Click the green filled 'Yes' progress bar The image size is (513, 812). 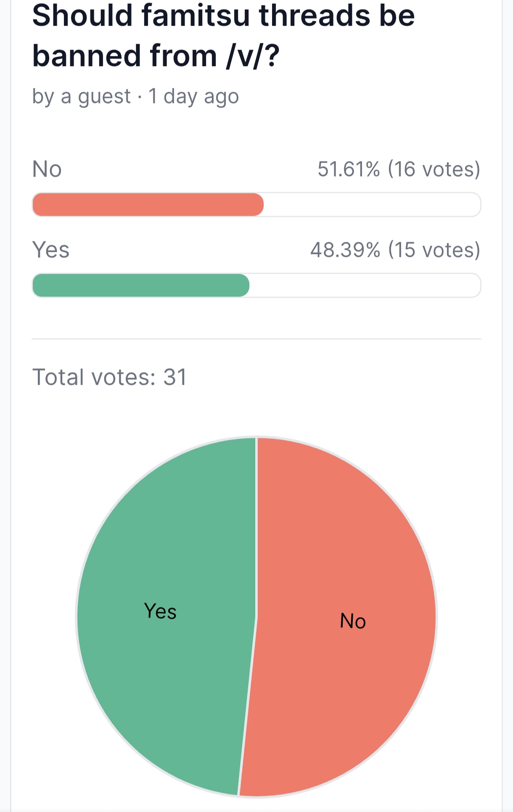[x=141, y=286]
